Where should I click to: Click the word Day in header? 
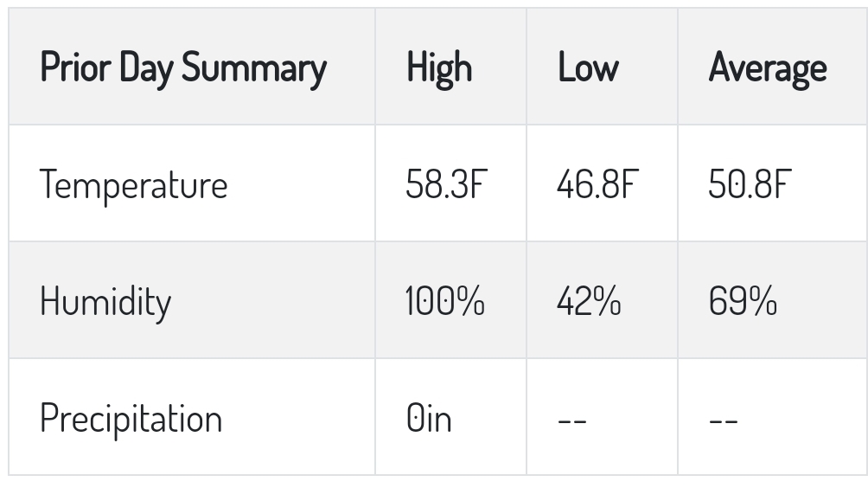point(147,69)
